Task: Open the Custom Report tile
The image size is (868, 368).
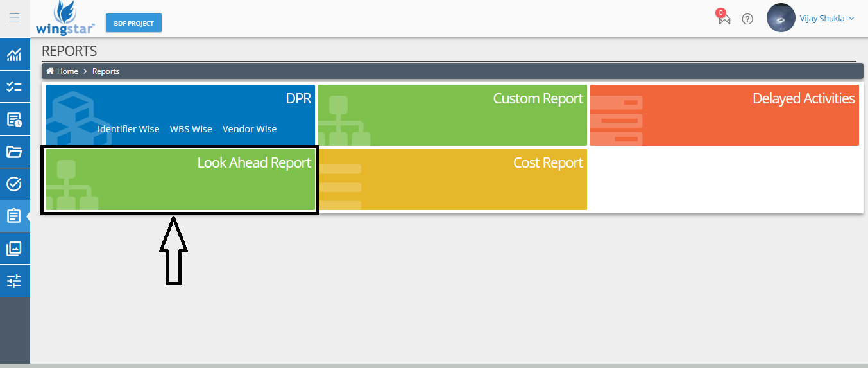Action: (452, 115)
